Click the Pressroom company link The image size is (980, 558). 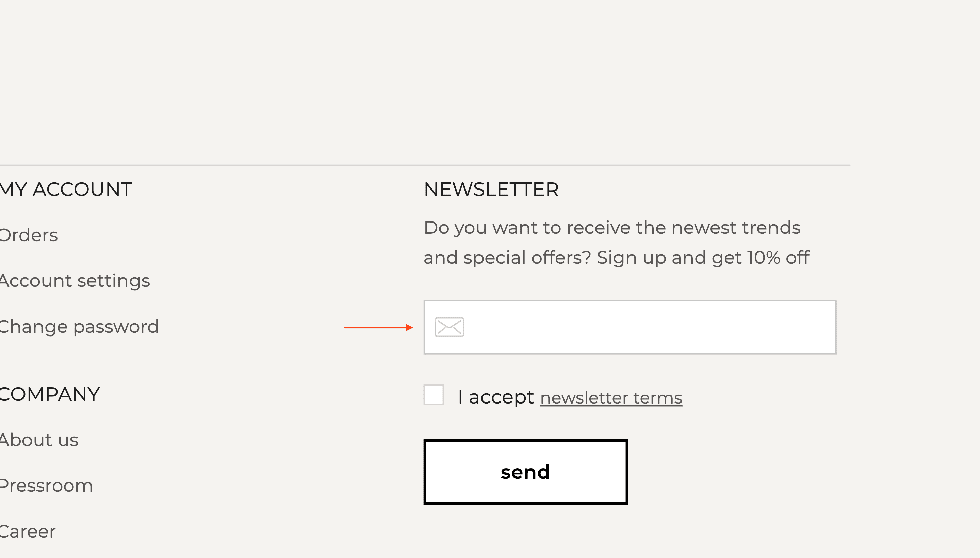[46, 485]
